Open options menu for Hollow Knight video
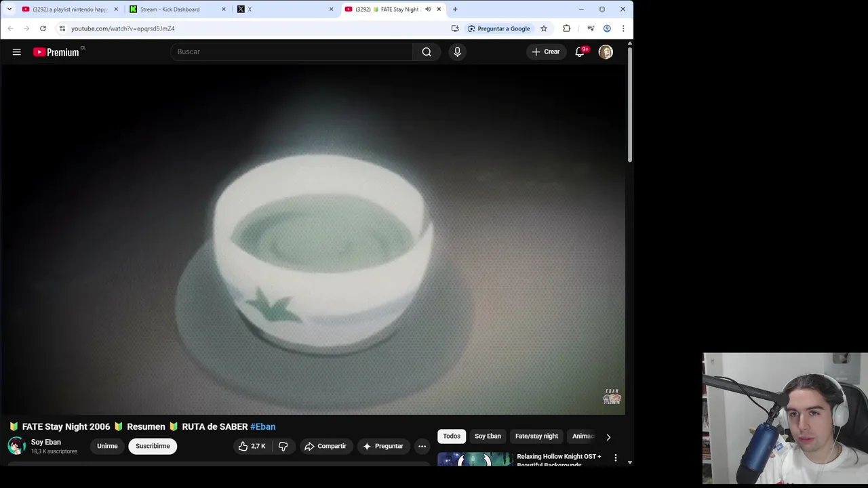 pos(616,458)
